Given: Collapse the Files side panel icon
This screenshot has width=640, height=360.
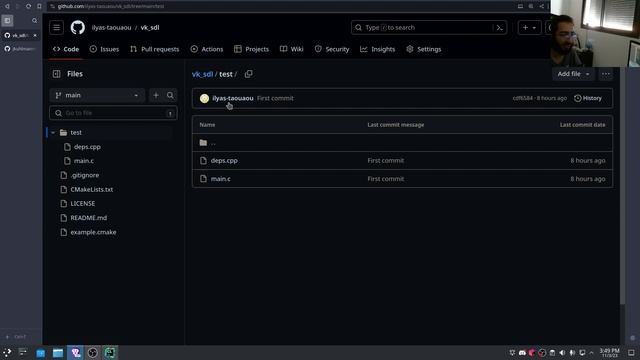Looking at the screenshot, I should (x=56, y=74).
